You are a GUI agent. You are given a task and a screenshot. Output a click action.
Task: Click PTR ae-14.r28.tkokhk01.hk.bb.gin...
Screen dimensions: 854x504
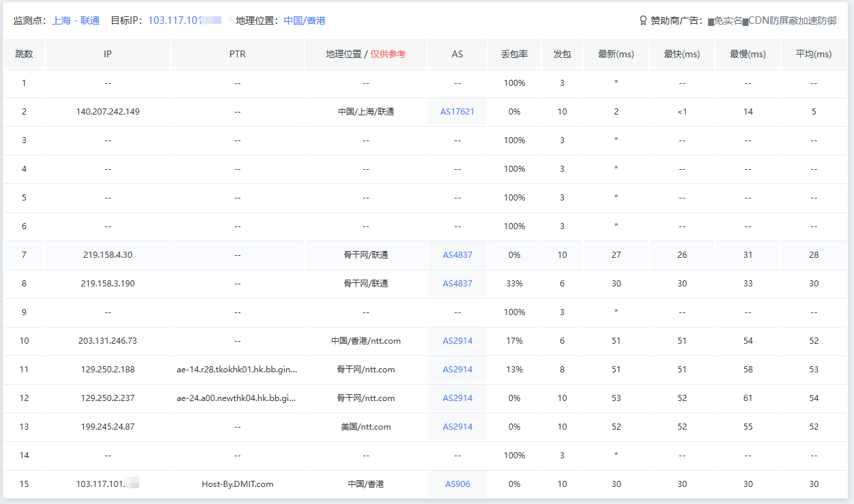pos(237,370)
